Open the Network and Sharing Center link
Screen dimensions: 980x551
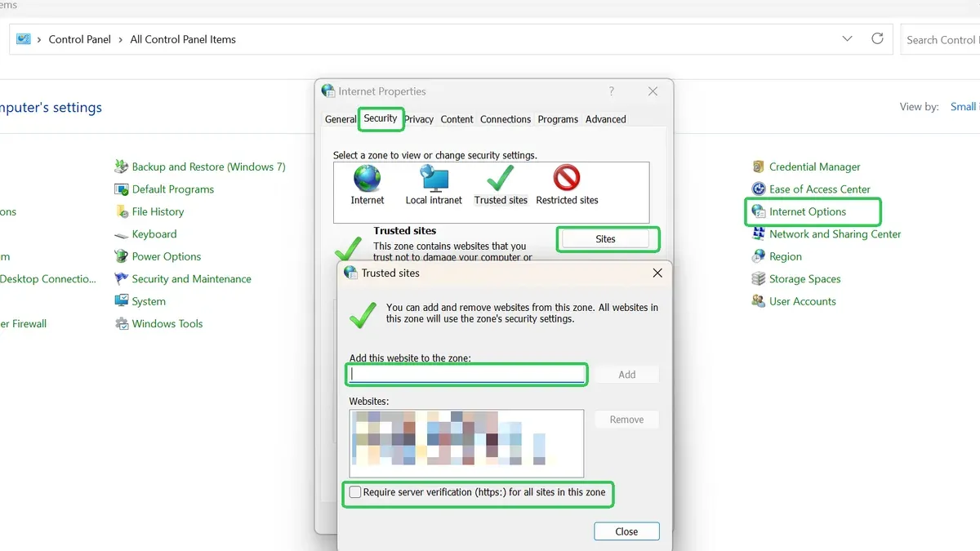[x=835, y=234]
